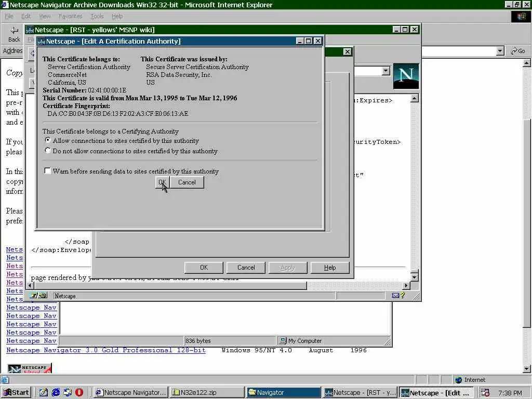The height and width of the screenshot is (399, 532).
Task: Click the My Computer icon in Explorer status bar
Action: 283,340
